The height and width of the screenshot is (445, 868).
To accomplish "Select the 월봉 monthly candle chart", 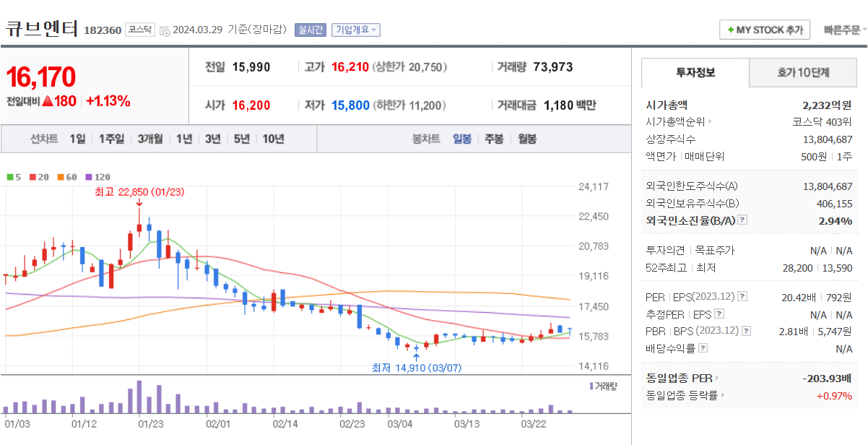I will [527, 139].
